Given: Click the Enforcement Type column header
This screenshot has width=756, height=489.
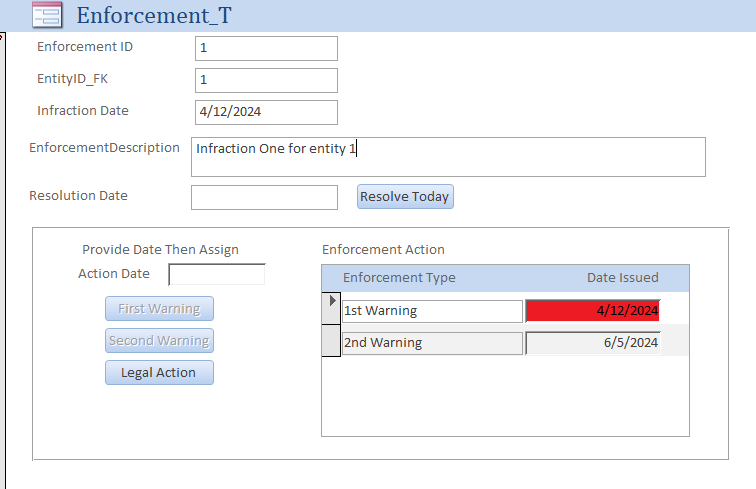Looking at the screenshot, I should (x=399, y=278).
